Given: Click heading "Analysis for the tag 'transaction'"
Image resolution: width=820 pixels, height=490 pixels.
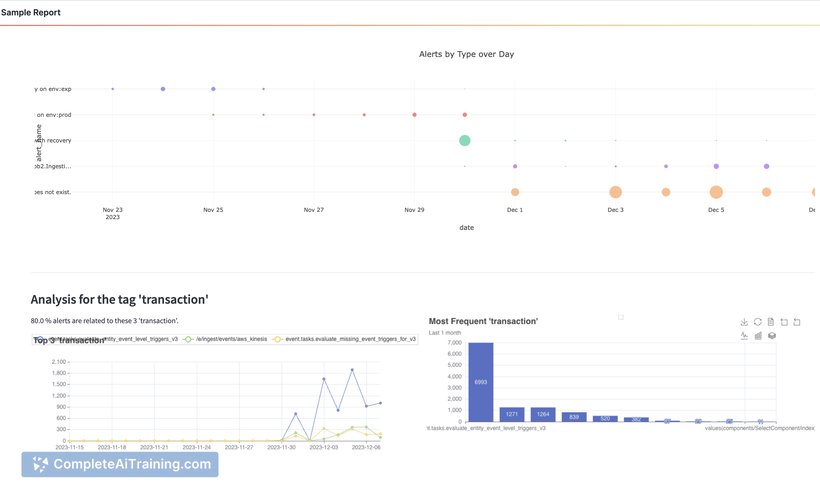Looking at the screenshot, I should coord(119,299).
